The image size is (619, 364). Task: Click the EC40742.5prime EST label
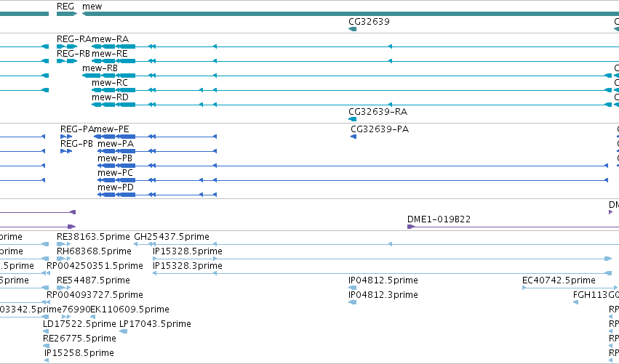click(559, 280)
